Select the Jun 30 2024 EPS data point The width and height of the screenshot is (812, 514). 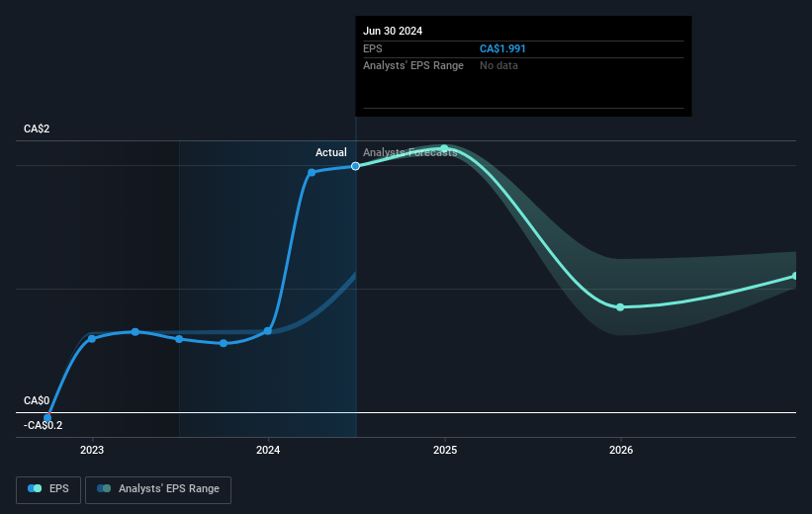click(x=355, y=166)
